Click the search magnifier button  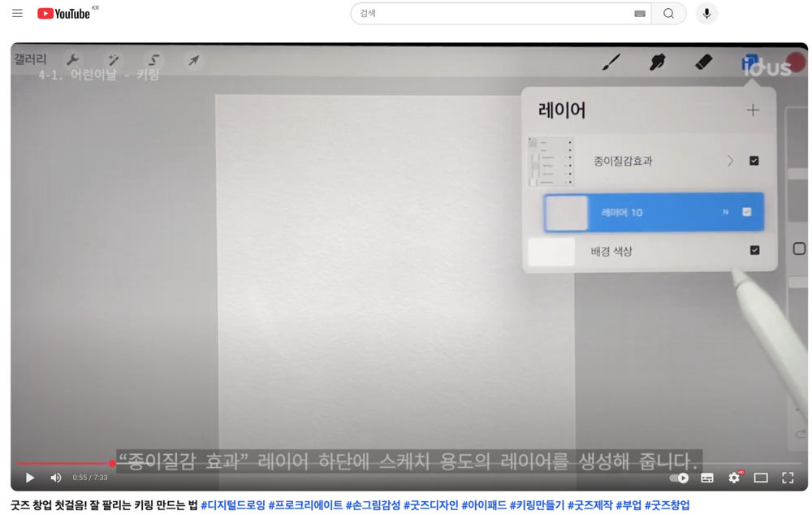click(668, 14)
